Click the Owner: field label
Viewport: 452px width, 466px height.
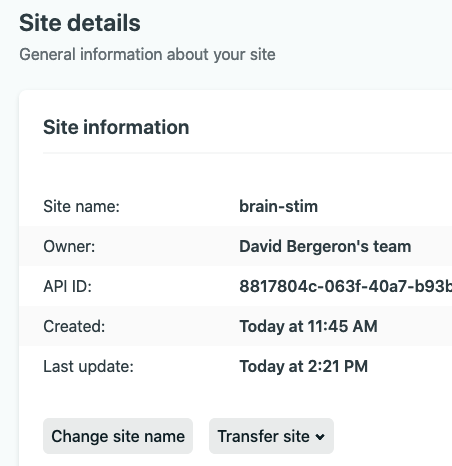69,246
